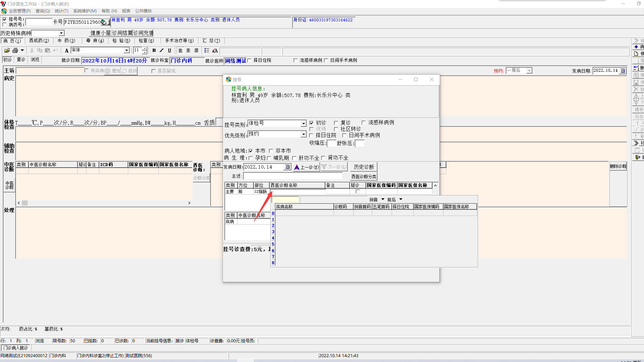The image size is (644, 362).
Task: Click the 诊间结算 button
Action: (122, 33)
